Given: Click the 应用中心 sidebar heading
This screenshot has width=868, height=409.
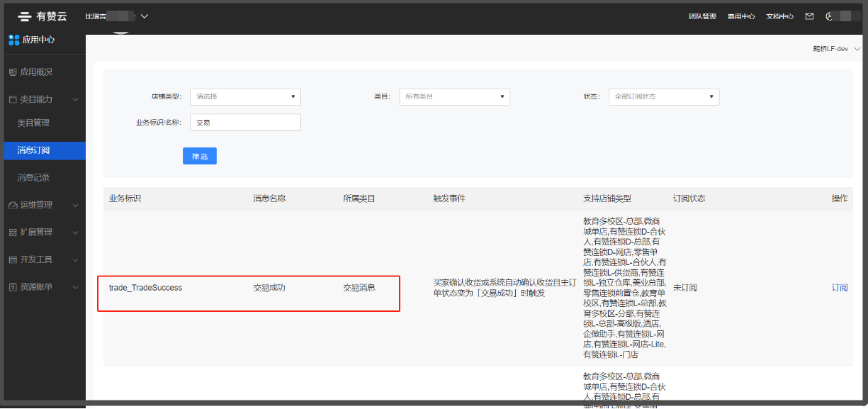Looking at the screenshot, I should tap(38, 40).
